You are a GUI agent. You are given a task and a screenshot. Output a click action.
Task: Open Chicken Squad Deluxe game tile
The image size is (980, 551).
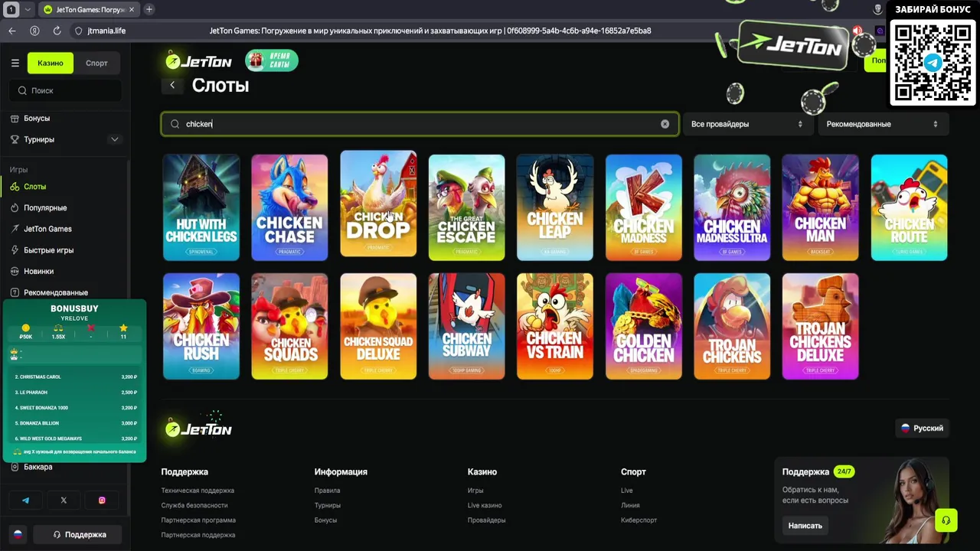(x=378, y=326)
